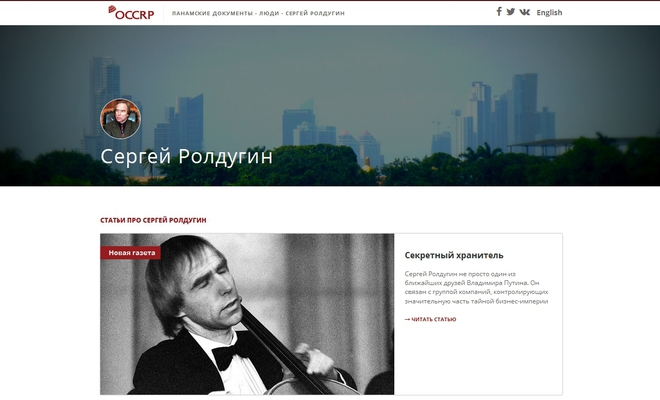
Task: Open the OCCRP logo homepage link
Action: (131, 13)
